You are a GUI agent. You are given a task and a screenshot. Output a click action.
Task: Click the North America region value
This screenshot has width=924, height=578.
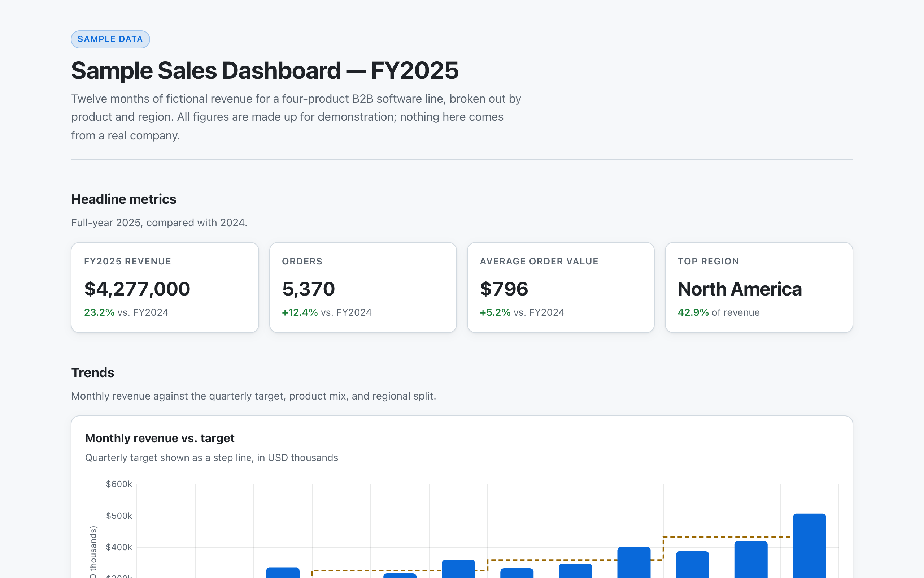tap(740, 289)
